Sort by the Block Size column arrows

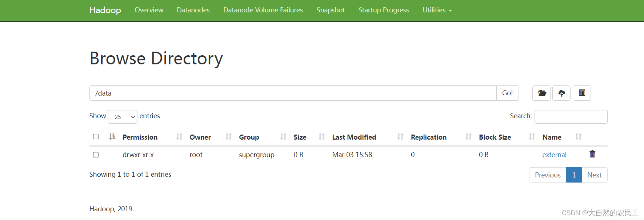click(532, 137)
